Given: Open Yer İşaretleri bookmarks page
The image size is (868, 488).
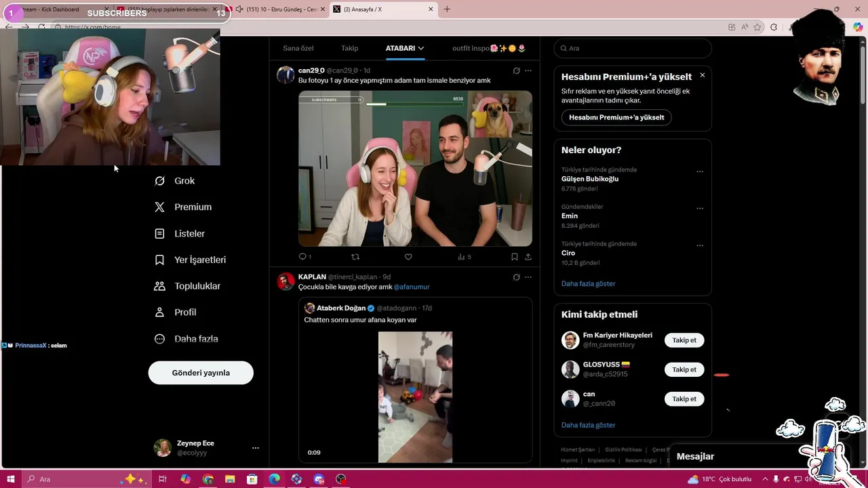Looking at the screenshot, I should click(191, 260).
